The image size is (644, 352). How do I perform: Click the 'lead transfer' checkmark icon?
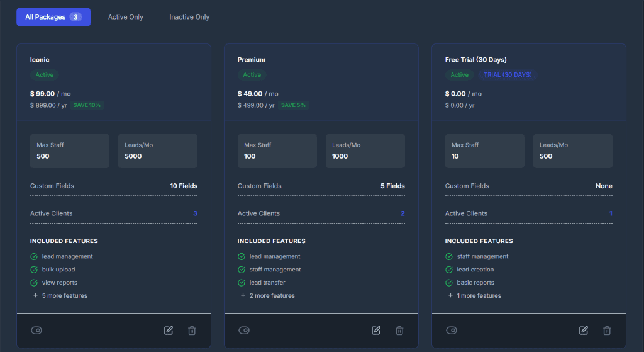click(x=241, y=283)
